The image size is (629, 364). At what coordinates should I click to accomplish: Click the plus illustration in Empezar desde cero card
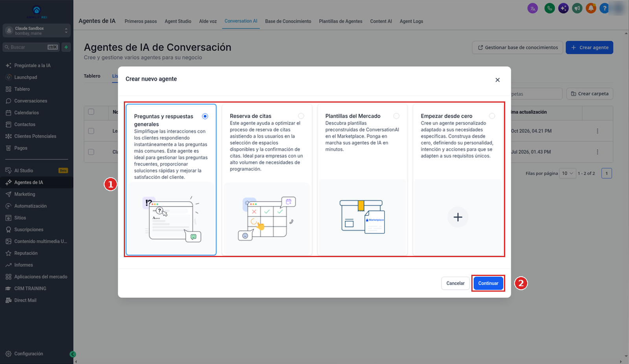tap(458, 217)
